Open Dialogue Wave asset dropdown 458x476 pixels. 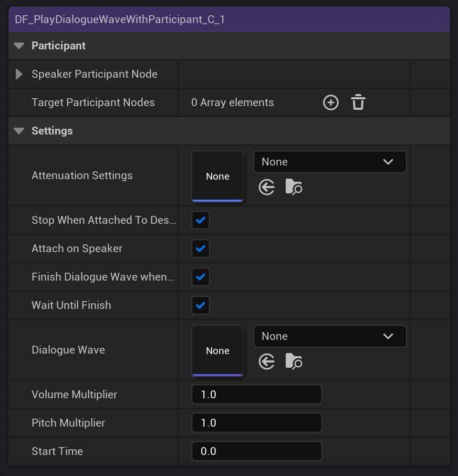click(x=330, y=336)
